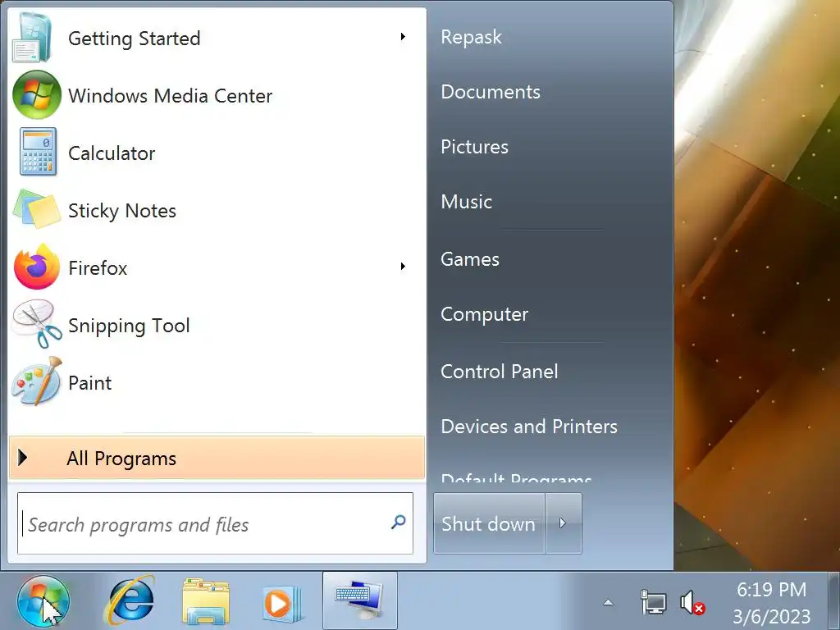The height and width of the screenshot is (630, 840).
Task: Click the Search programs and files box
Action: click(x=215, y=523)
